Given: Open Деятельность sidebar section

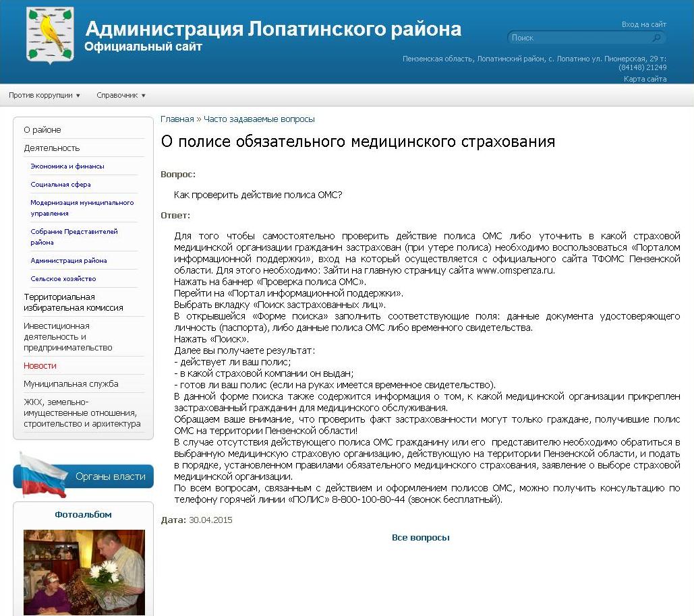Looking at the screenshot, I should point(52,148).
